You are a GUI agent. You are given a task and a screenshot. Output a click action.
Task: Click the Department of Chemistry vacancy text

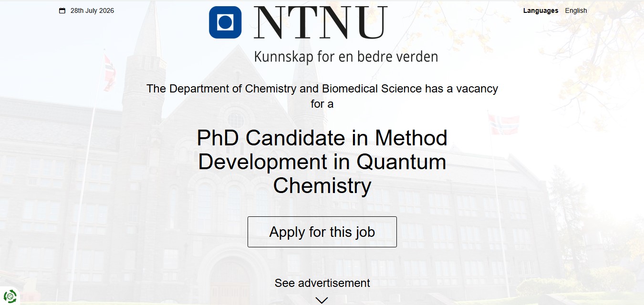[322, 96]
